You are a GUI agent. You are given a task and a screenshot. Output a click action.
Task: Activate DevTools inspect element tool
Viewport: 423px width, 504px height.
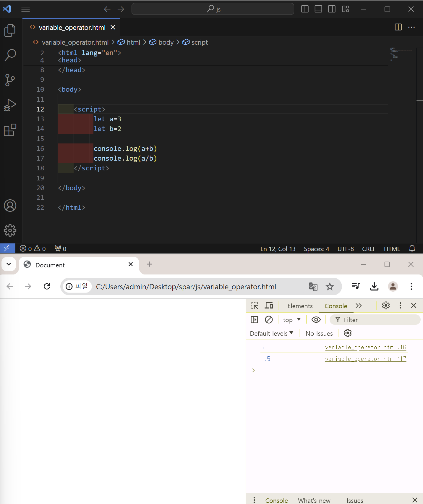pyautogui.click(x=254, y=306)
